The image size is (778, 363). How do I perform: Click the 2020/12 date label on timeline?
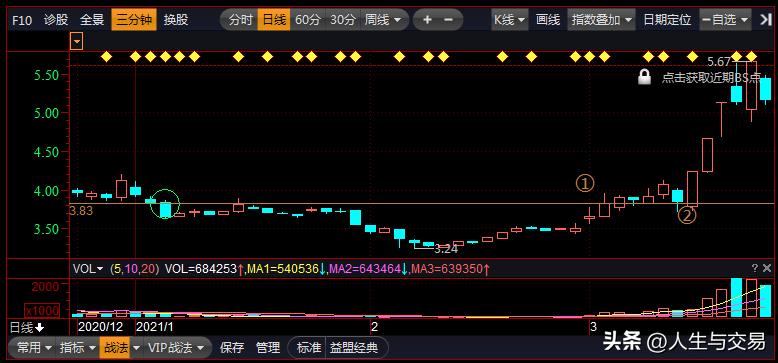[101, 327]
